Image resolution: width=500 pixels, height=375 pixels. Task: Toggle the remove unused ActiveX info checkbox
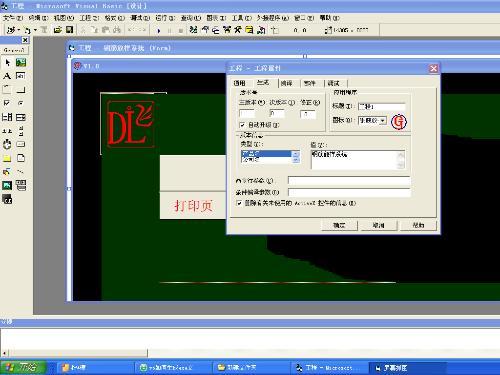click(x=239, y=203)
